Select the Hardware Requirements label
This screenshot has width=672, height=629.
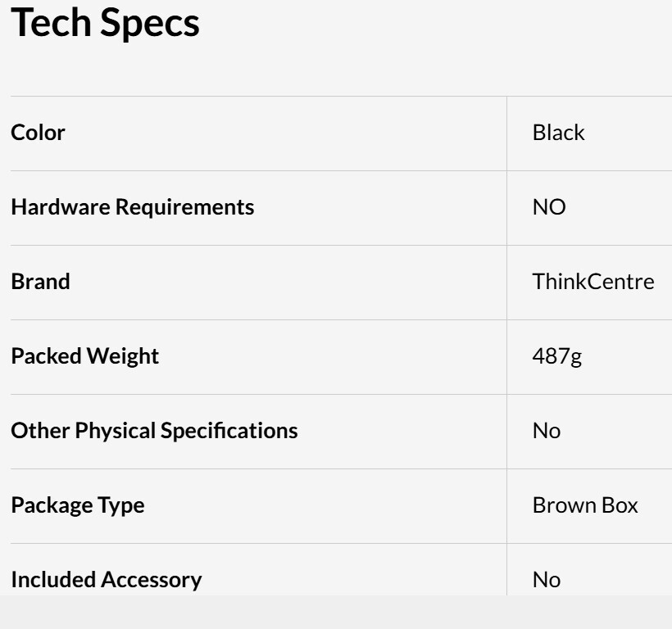coord(133,207)
